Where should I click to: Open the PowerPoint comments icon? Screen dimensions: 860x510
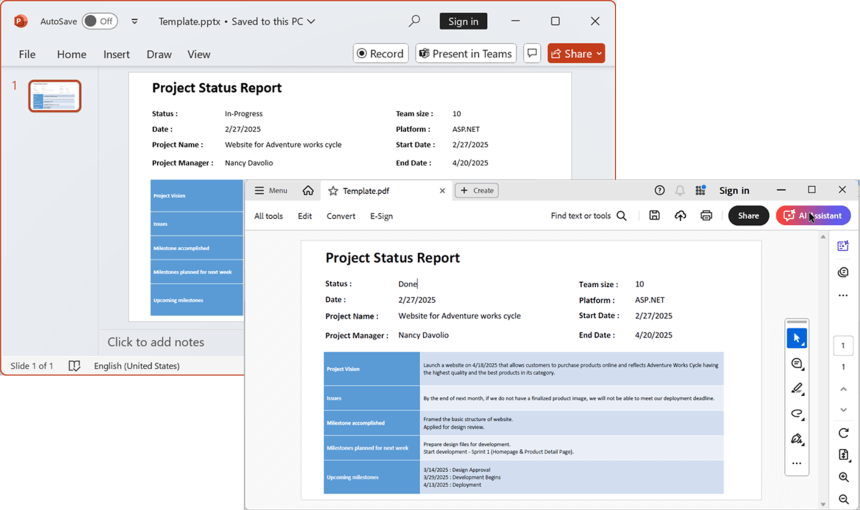[x=532, y=54]
